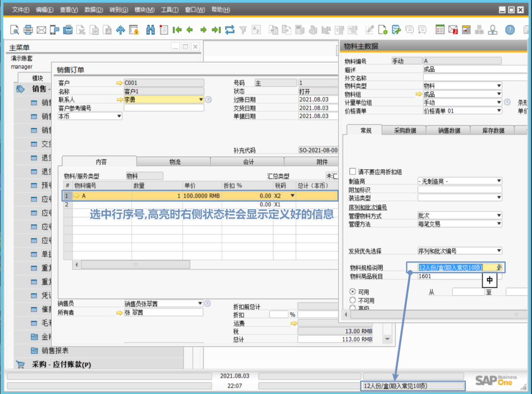Screen dimensions: 532x394
Task: Go to Previous Record green arrow
Action: (x=190, y=30)
